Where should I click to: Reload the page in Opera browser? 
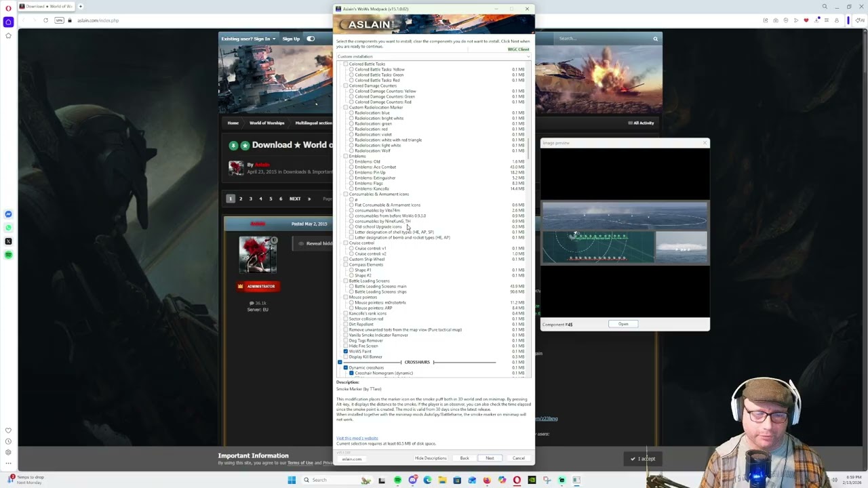point(45,20)
